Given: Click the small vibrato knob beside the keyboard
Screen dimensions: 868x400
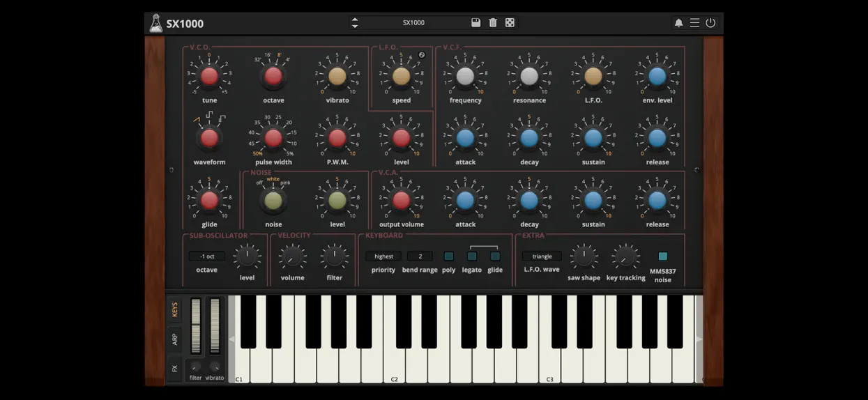Looking at the screenshot, I should [x=215, y=366].
